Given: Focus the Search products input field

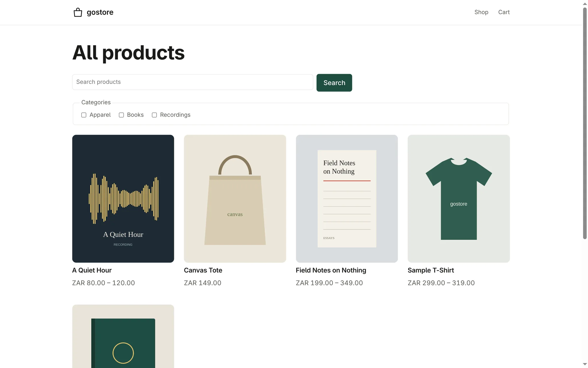Looking at the screenshot, I should click(x=193, y=82).
